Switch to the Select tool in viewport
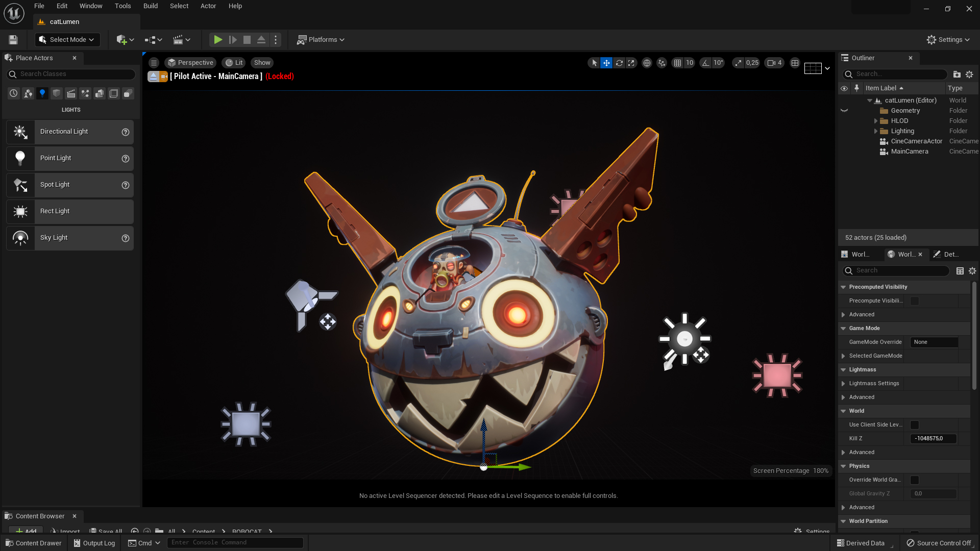Image resolution: width=980 pixels, height=551 pixels. [x=594, y=63]
